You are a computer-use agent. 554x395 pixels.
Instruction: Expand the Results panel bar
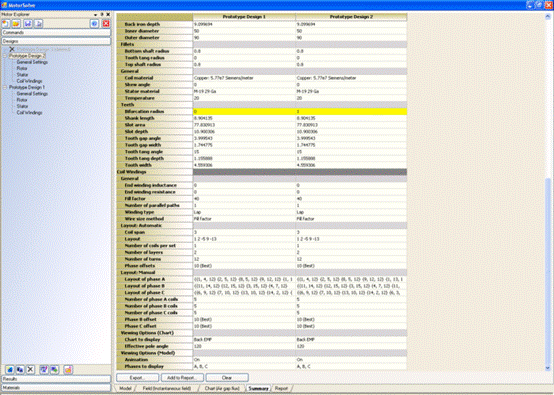point(56,379)
